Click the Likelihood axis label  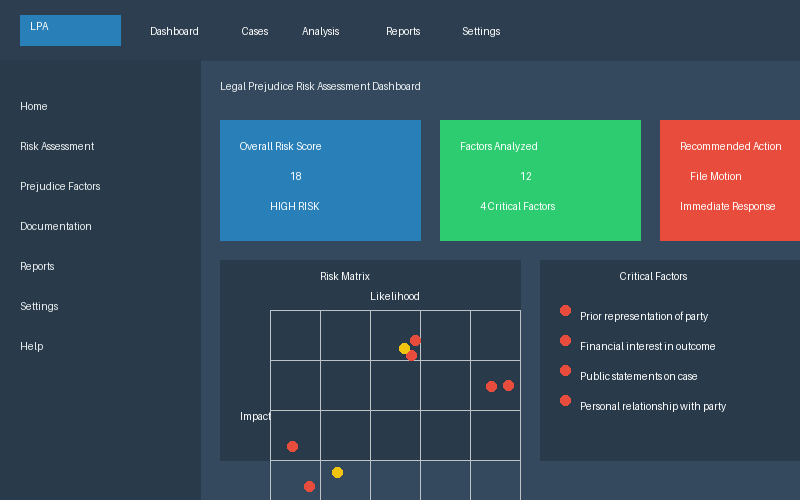click(x=395, y=296)
